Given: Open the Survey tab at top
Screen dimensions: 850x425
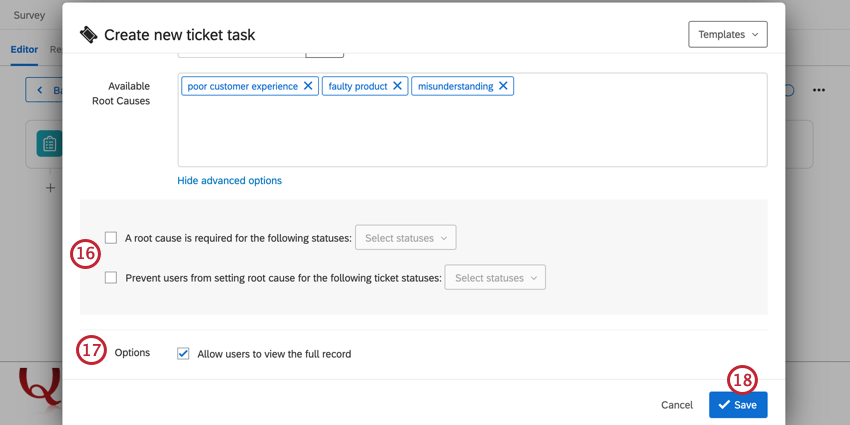Looking at the screenshot, I should [29, 15].
